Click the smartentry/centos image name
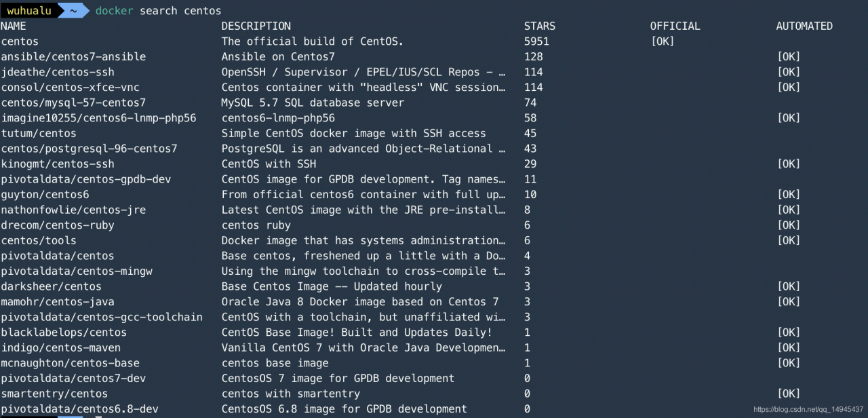 [54, 394]
